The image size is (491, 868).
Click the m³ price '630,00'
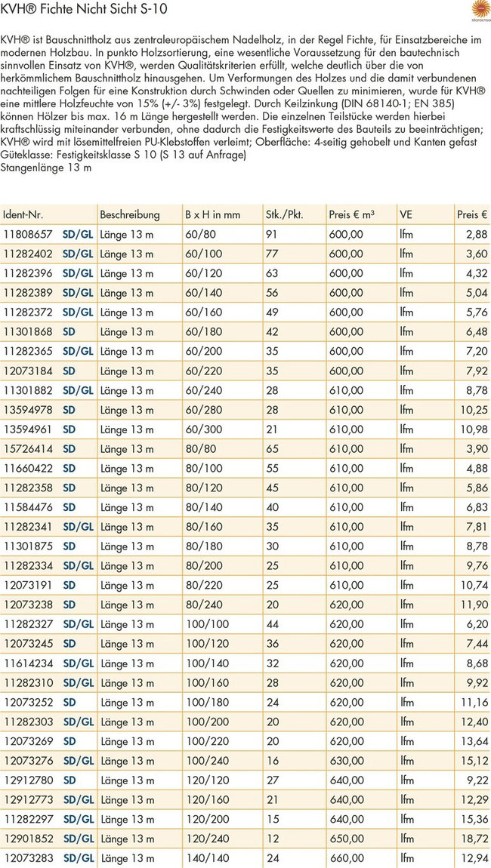[x=346, y=761]
